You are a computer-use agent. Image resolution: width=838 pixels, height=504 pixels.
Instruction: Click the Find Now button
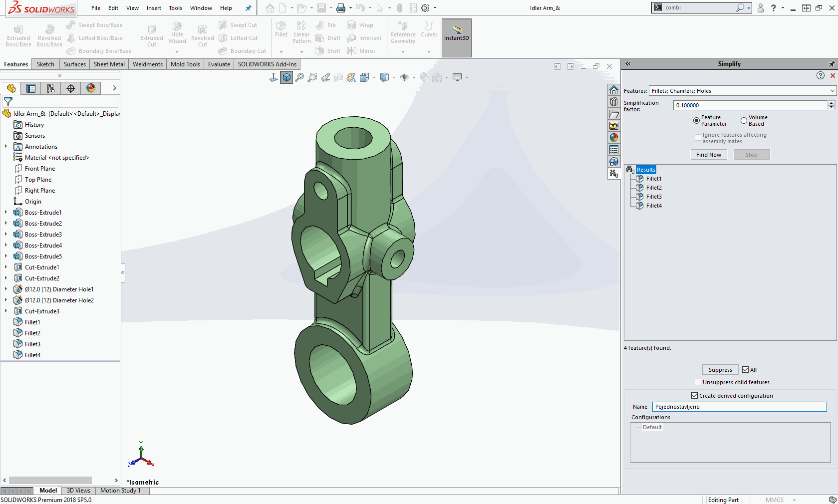point(709,155)
